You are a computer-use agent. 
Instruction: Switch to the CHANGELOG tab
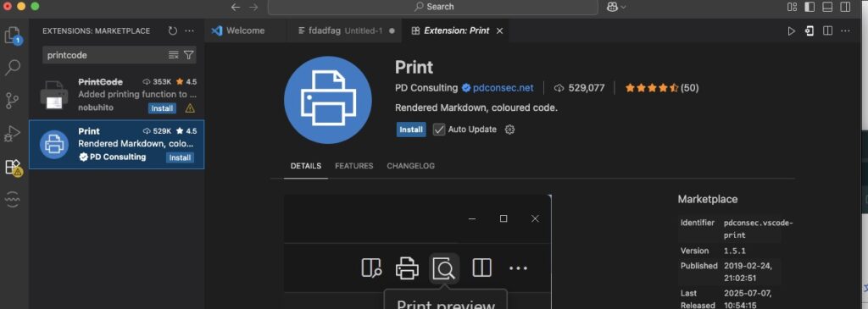(411, 166)
